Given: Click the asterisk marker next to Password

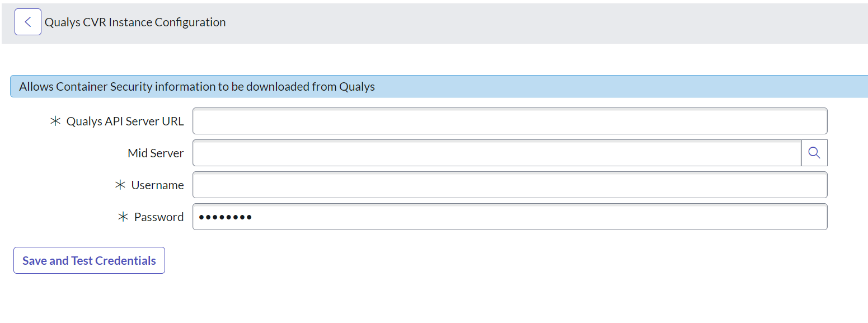Looking at the screenshot, I should (x=123, y=216).
